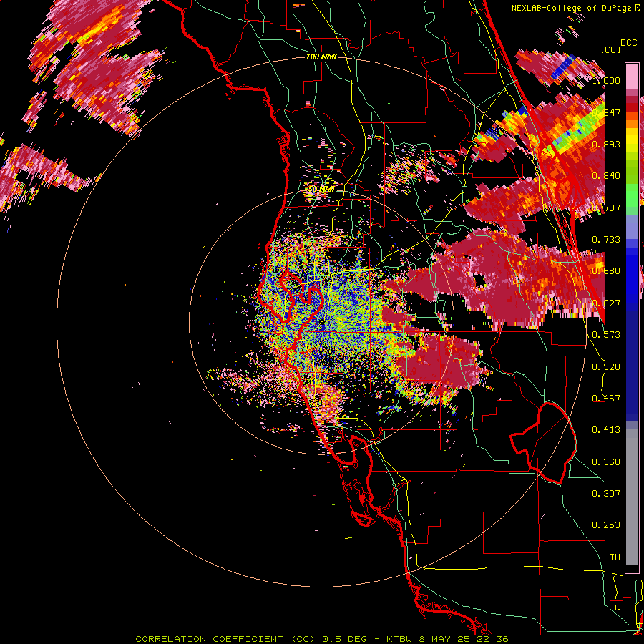Viewport: 644px width, 644px height.
Task: Pick the pink segment atop color bar
Action: tap(632, 76)
